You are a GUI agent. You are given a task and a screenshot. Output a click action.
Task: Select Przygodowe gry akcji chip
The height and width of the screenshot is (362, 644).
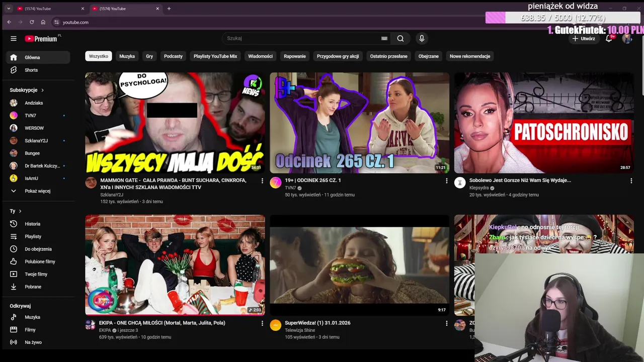point(338,56)
